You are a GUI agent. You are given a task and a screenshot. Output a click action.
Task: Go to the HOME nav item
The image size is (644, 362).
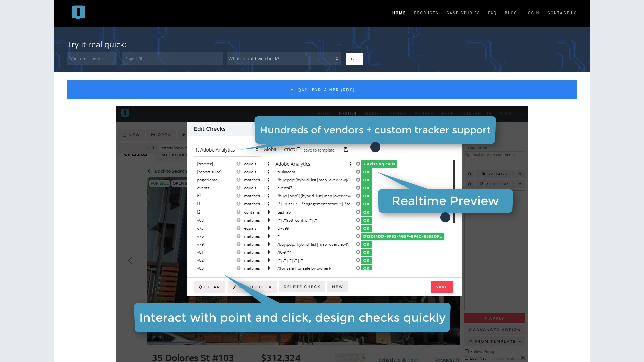399,13
